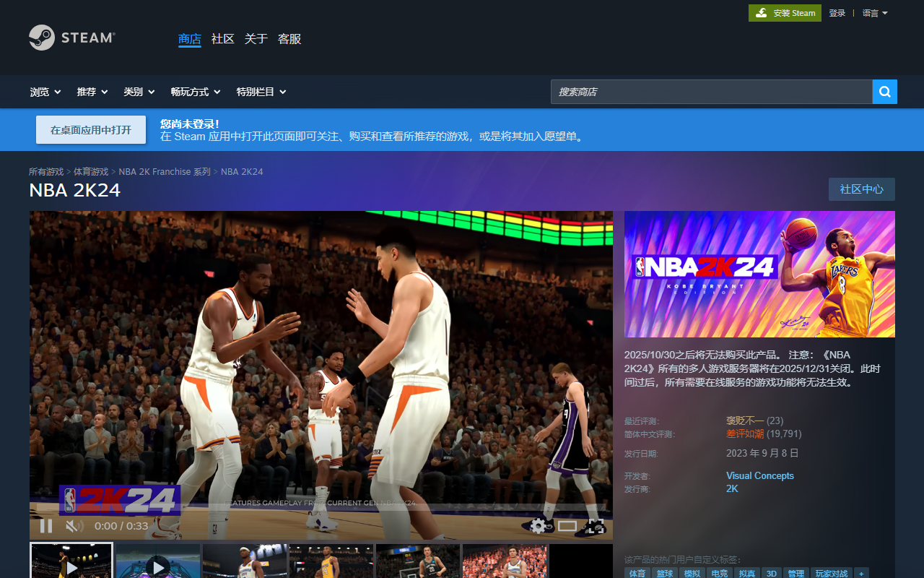Click the 电竞 tag
The height and width of the screenshot is (578, 924).
coord(720,573)
